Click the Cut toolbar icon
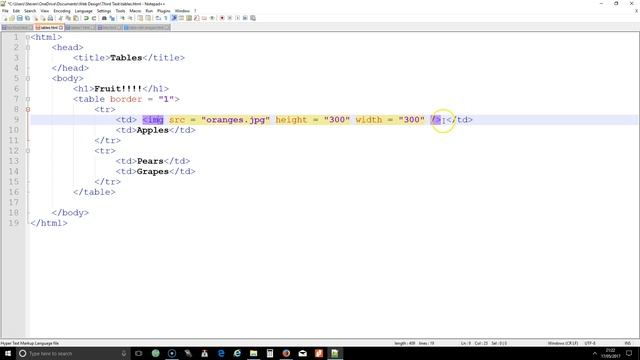This screenshot has width=640, height=360. point(60,18)
